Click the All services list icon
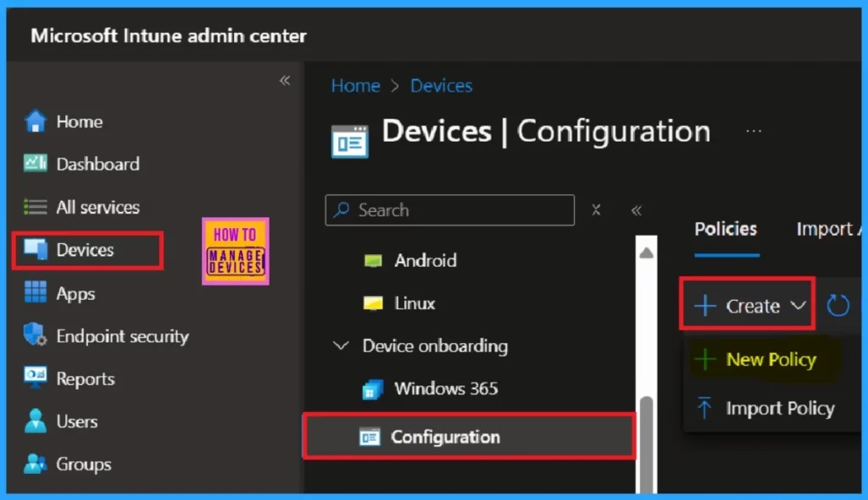The width and height of the screenshot is (868, 500). 36,207
